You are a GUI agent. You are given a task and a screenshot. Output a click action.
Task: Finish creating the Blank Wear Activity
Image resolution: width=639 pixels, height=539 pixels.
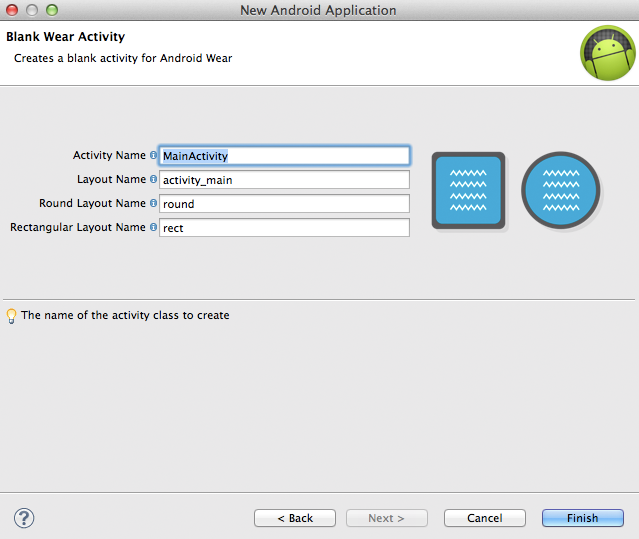(x=583, y=518)
